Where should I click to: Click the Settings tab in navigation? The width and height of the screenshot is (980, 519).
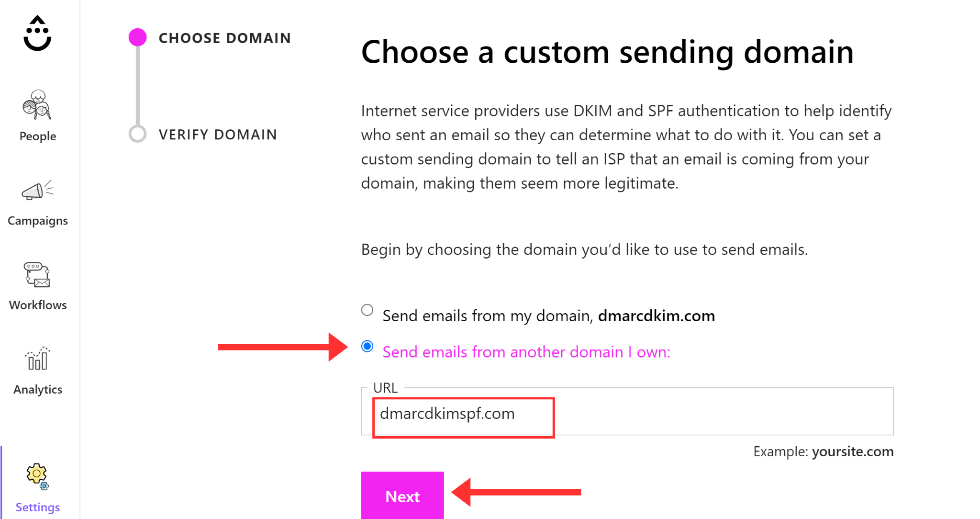[x=38, y=486]
